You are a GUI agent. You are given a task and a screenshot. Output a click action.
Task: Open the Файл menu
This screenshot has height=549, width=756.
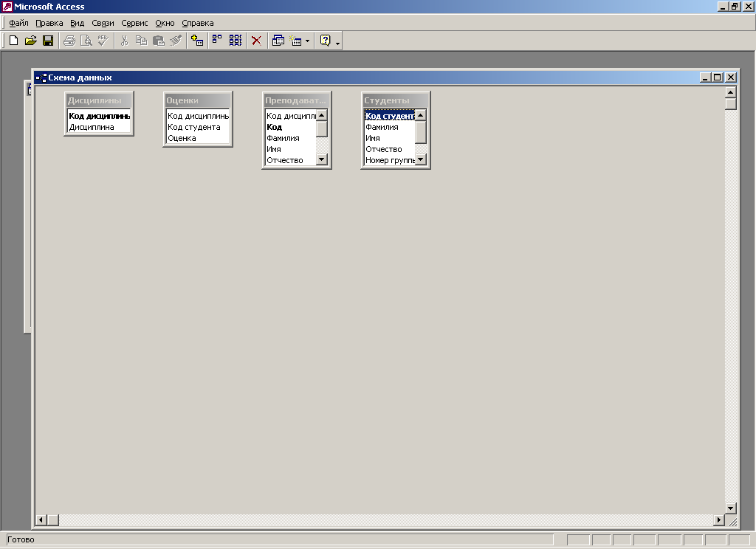pos(18,23)
